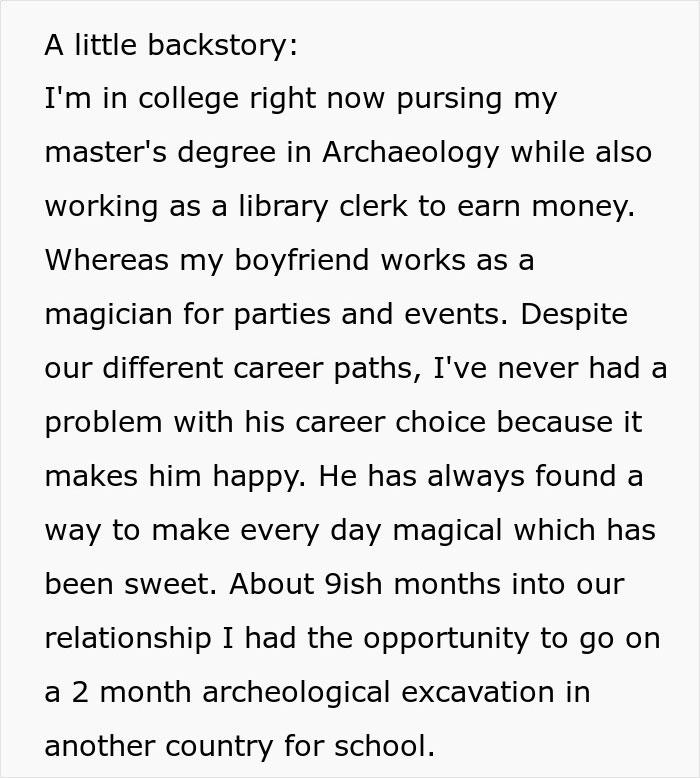Click the word "opportunity" in the paragraph

tap(446, 639)
